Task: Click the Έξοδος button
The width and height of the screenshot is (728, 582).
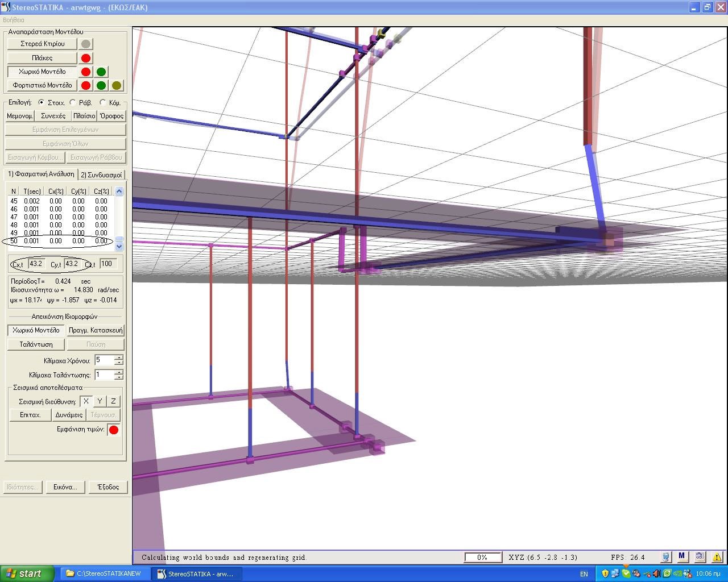Action: (108, 487)
